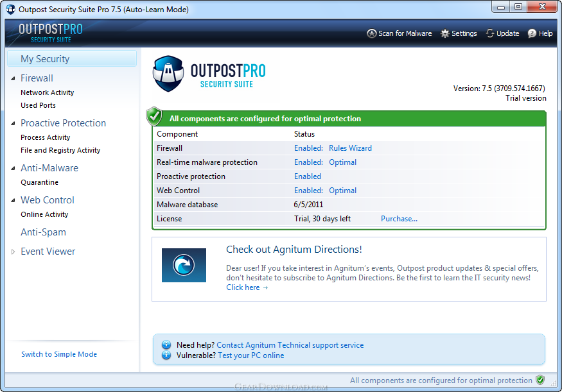The width and height of the screenshot is (562, 392).
Task: Click the Purchase... license link
Action: click(399, 218)
